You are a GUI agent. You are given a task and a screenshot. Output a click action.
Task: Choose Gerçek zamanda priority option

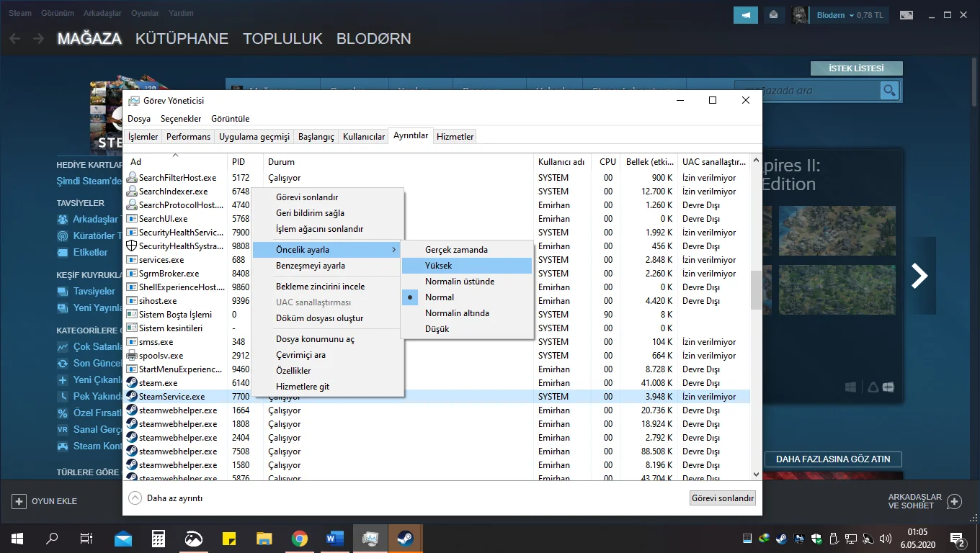click(x=456, y=250)
